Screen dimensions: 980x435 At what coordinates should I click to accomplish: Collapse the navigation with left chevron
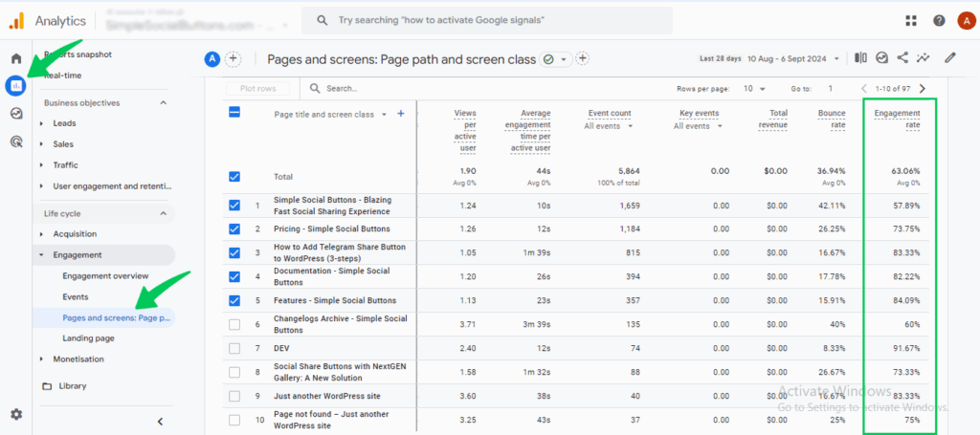(x=160, y=422)
